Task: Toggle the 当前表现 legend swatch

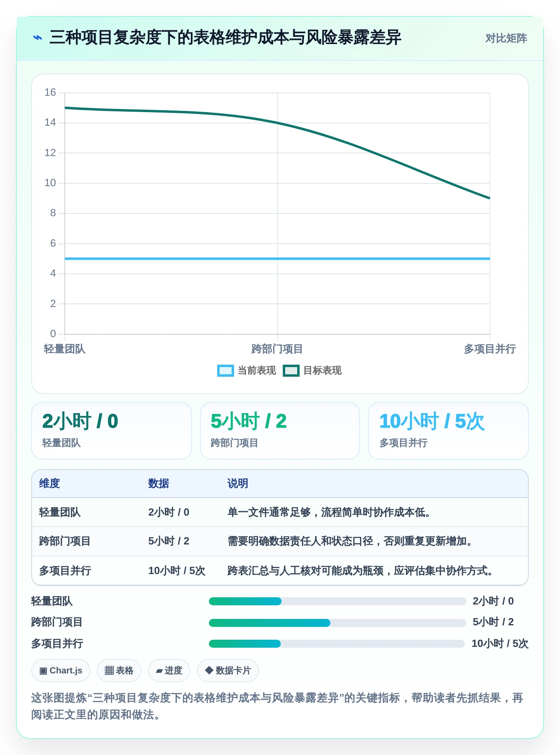Action: tap(225, 371)
